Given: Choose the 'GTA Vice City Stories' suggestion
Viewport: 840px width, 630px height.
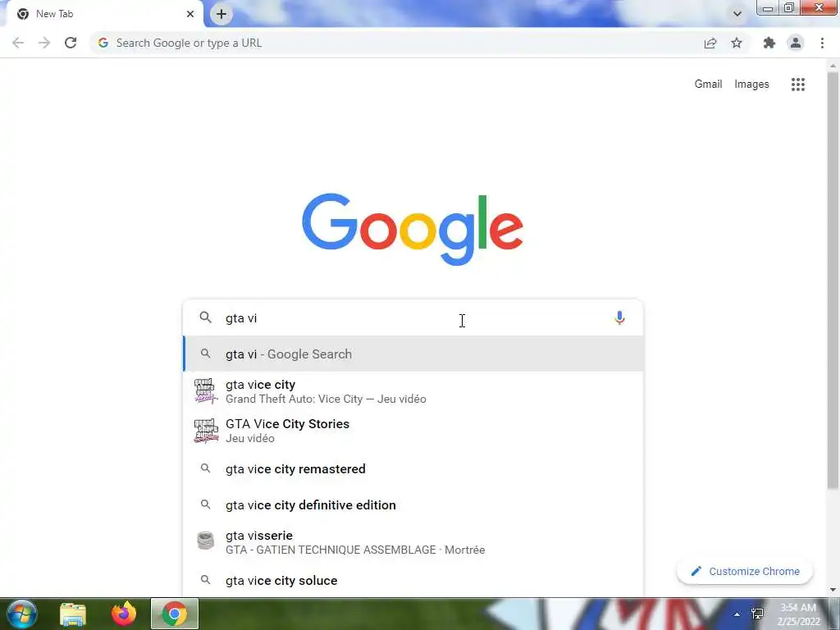Looking at the screenshot, I should [413, 431].
